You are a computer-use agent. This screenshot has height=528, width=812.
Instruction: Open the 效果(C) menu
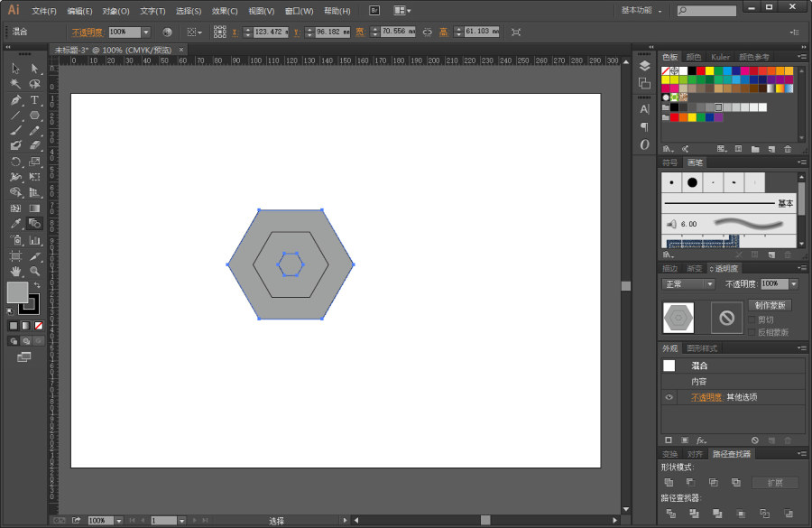225,11
